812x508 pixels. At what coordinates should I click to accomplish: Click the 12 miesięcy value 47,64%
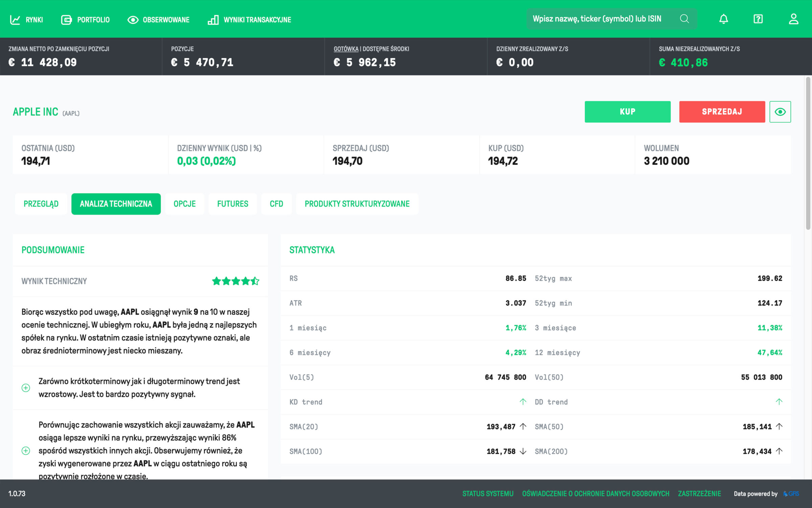click(x=770, y=353)
